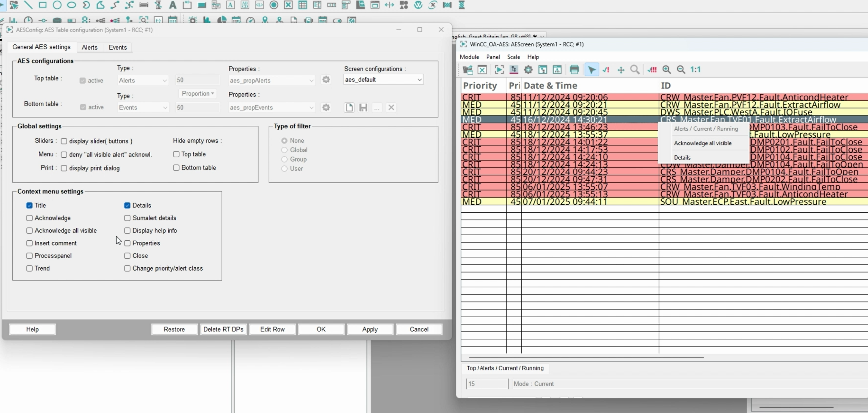Choose Acknowledge all visible in context menu
The width and height of the screenshot is (868, 413).
(703, 143)
